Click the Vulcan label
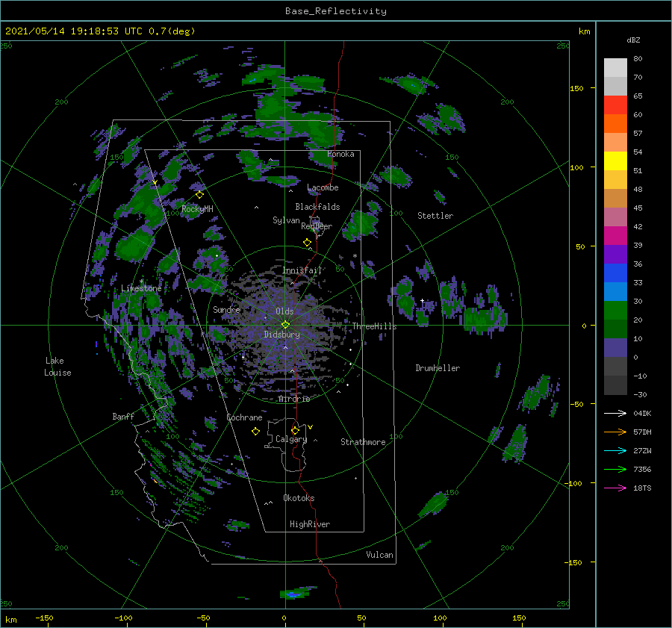672x628 pixels. point(379,555)
